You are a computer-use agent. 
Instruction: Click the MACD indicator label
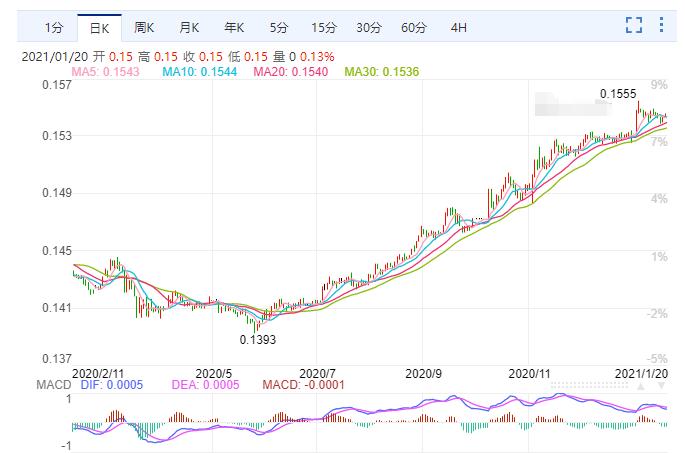54,385
